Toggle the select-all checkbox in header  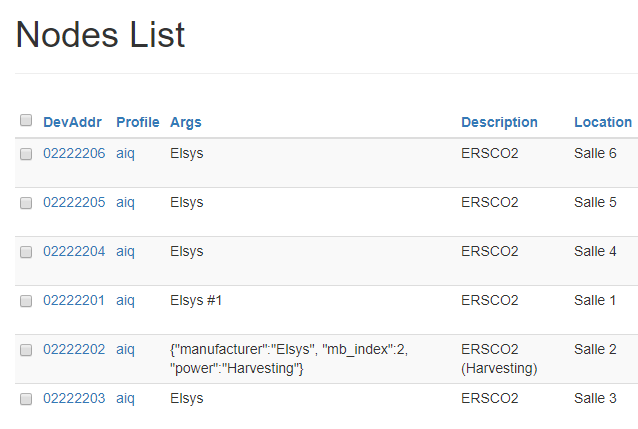click(x=26, y=121)
